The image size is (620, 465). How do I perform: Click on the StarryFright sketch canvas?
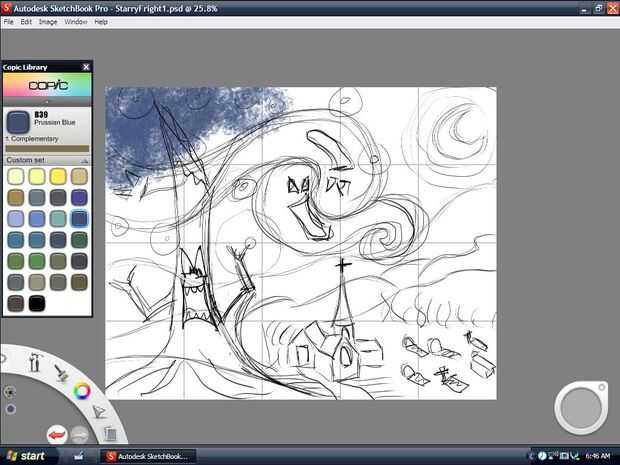[x=301, y=243]
